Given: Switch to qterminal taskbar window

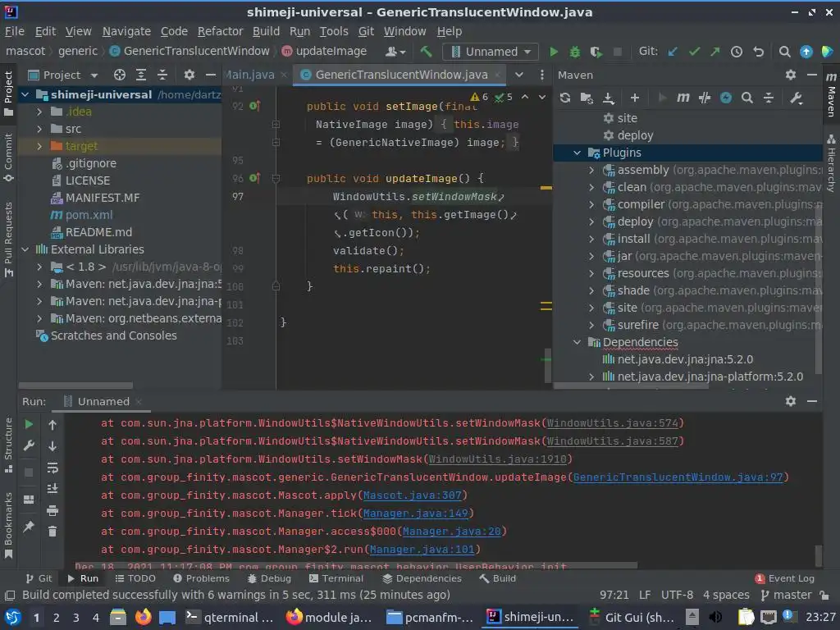Looking at the screenshot, I should pos(230,617).
